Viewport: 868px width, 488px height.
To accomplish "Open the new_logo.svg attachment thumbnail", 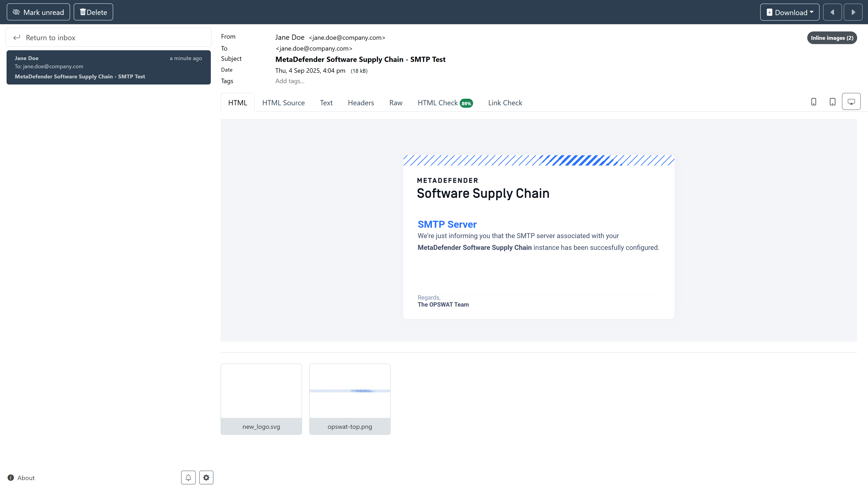I will pos(261,399).
